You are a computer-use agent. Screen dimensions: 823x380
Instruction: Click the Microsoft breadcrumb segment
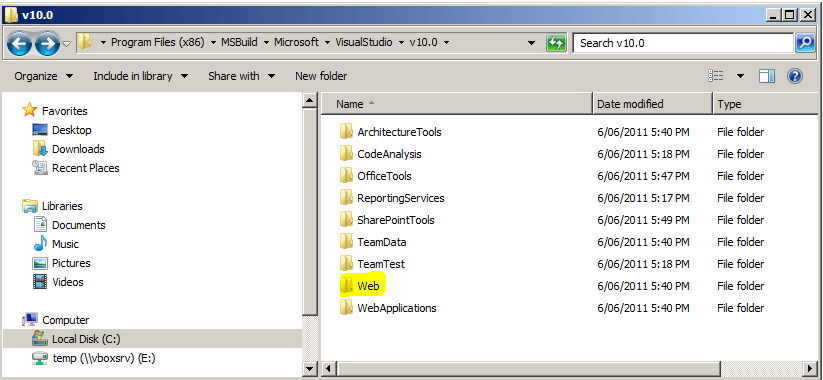[x=296, y=43]
